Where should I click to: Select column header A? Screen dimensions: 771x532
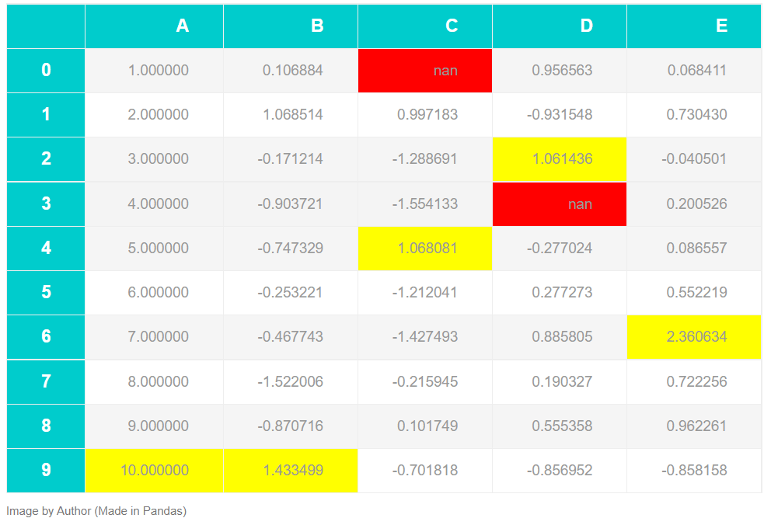[182, 26]
